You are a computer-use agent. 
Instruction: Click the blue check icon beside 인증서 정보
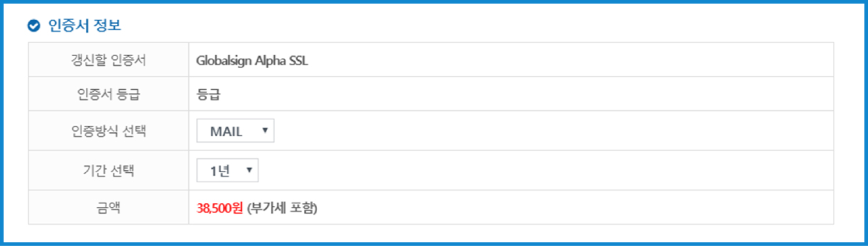coord(34,25)
